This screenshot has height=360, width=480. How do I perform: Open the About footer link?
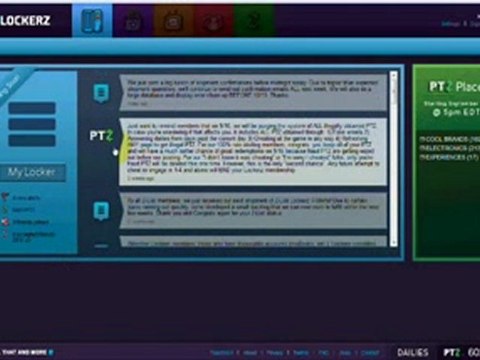250,353
